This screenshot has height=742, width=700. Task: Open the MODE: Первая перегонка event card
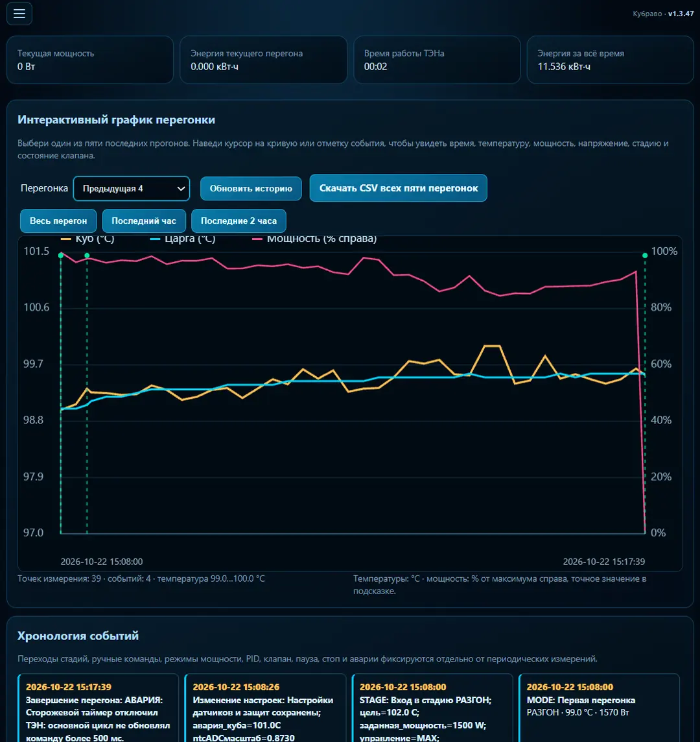(x=599, y=708)
